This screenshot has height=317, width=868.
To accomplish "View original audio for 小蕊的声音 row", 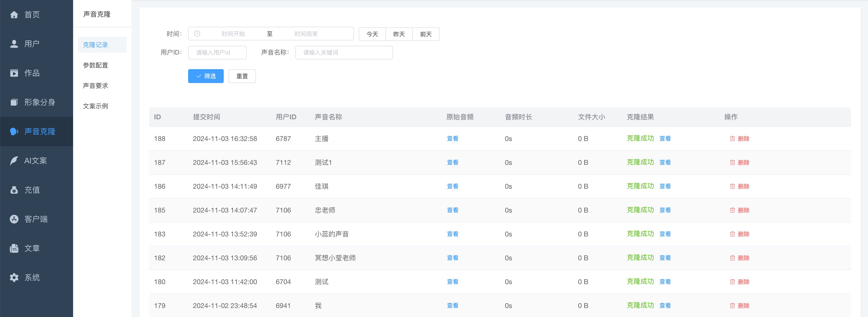I will [x=453, y=234].
